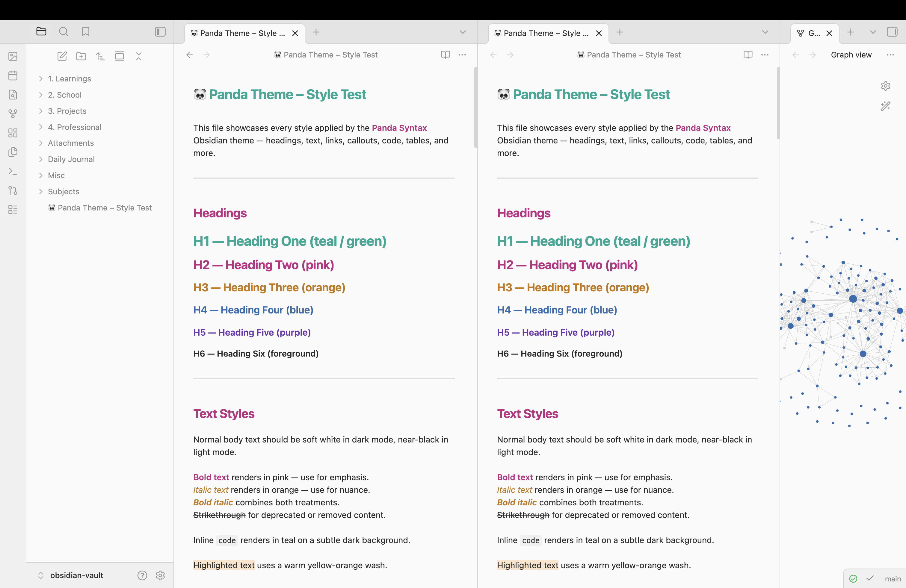The width and height of the screenshot is (906, 588).
Task: Toggle the left sidebar collapse icon
Action: [160, 31]
